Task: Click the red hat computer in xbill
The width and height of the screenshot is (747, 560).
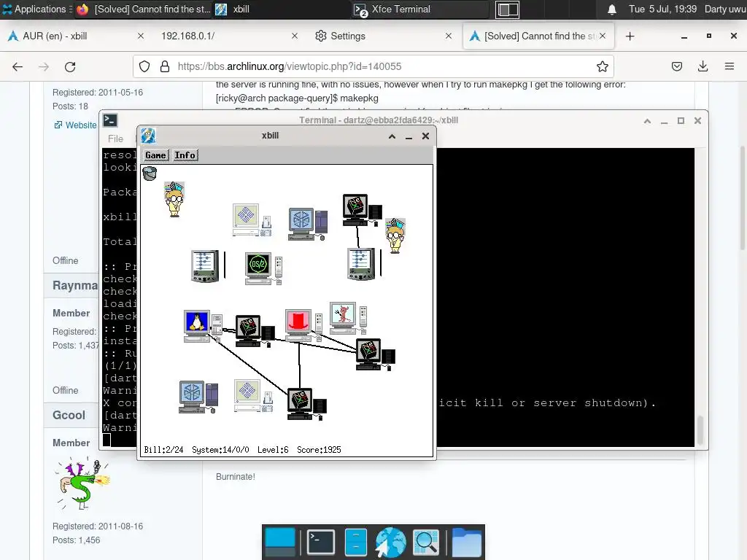Action: click(x=303, y=324)
